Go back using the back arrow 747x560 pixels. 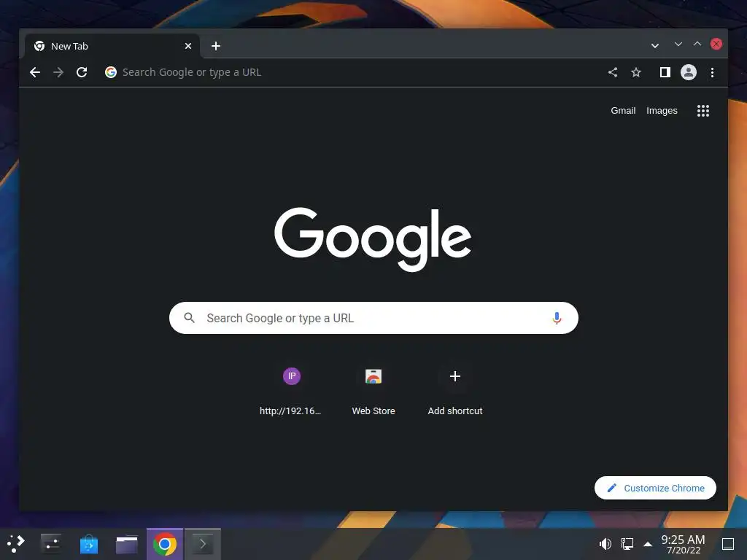(x=35, y=72)
